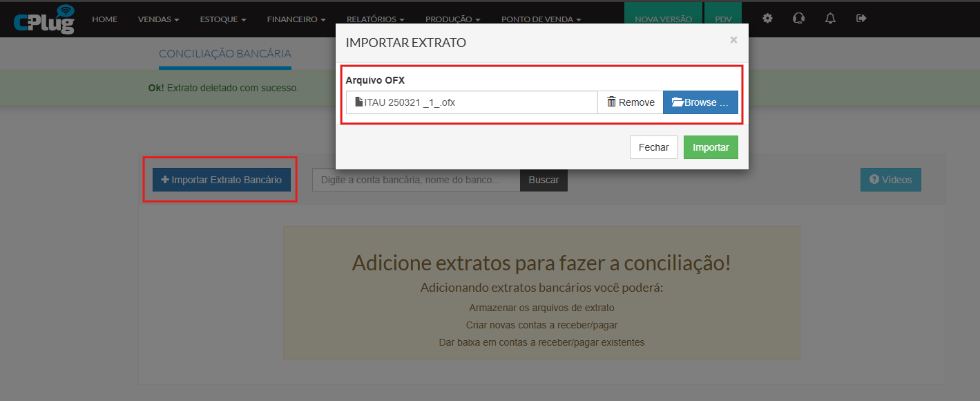The height and width of the screenshot is (401, 980).
Task: Open the notifications bell
Action: coord(830,19)
